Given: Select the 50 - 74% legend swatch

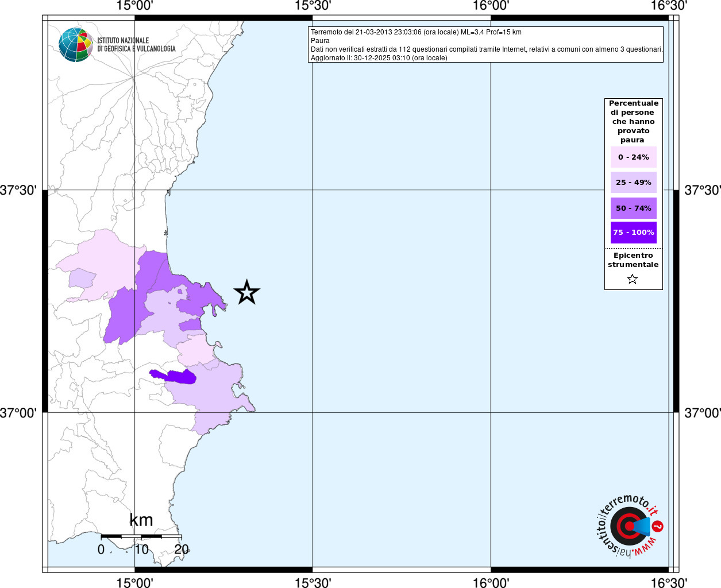Looking at the screenshot, I should pos(633,208).
